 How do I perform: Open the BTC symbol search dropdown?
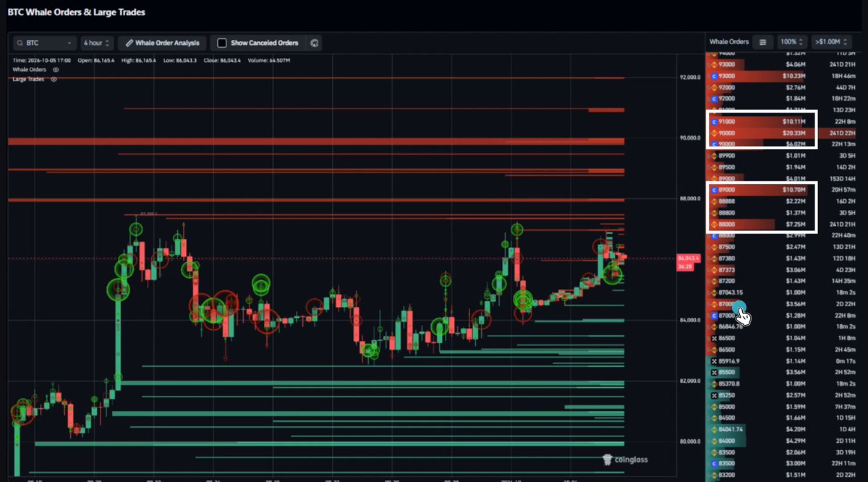point(45,43)
